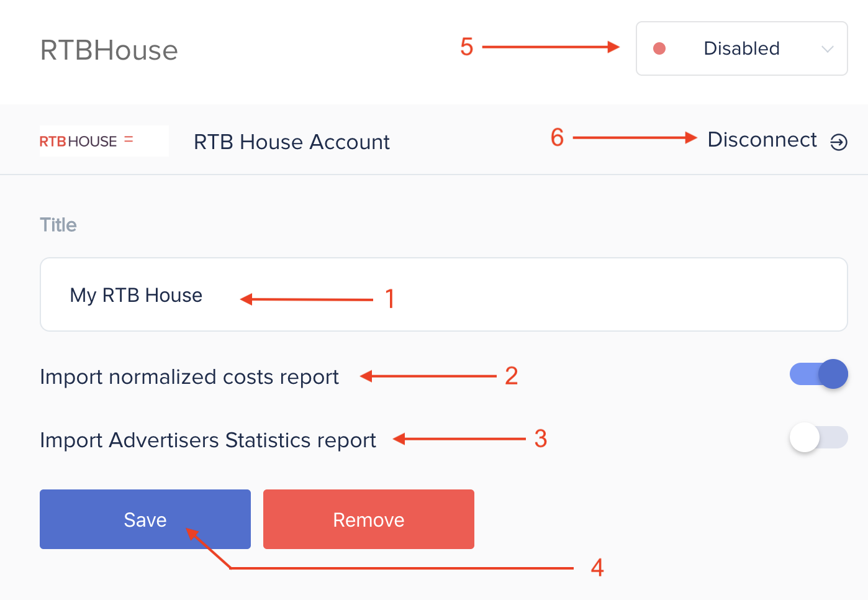Click Import normalized costs report label
The image size is (868, 600).
[x=189, y=377]
